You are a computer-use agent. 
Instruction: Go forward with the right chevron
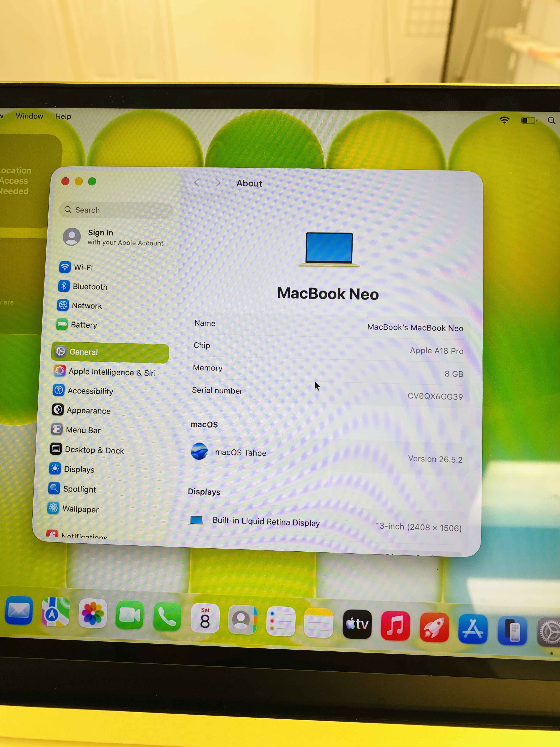click(218, 183)
